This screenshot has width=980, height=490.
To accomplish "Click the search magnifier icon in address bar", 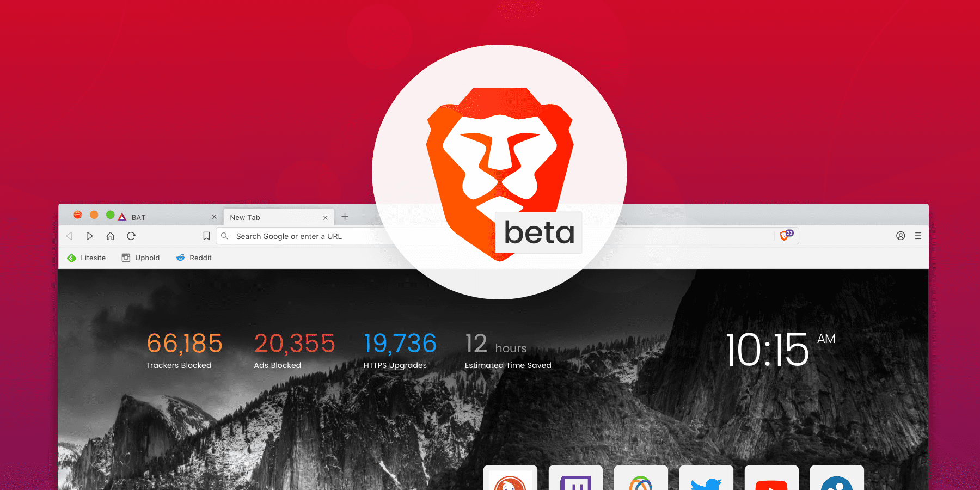I will click(224, 236).
